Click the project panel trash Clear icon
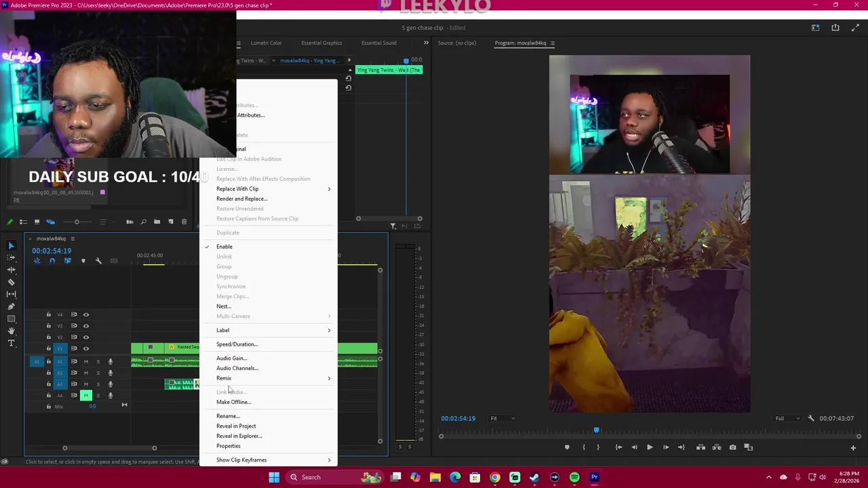Viewport: 868px width, 488px height. coord(184,222)
